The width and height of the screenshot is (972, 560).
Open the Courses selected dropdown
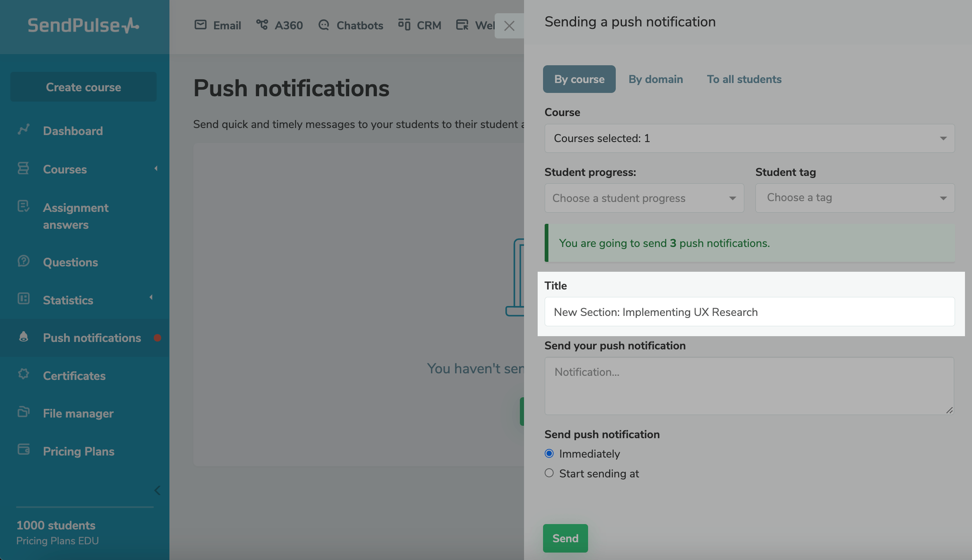pyautogui.click(x=749, y=138)
